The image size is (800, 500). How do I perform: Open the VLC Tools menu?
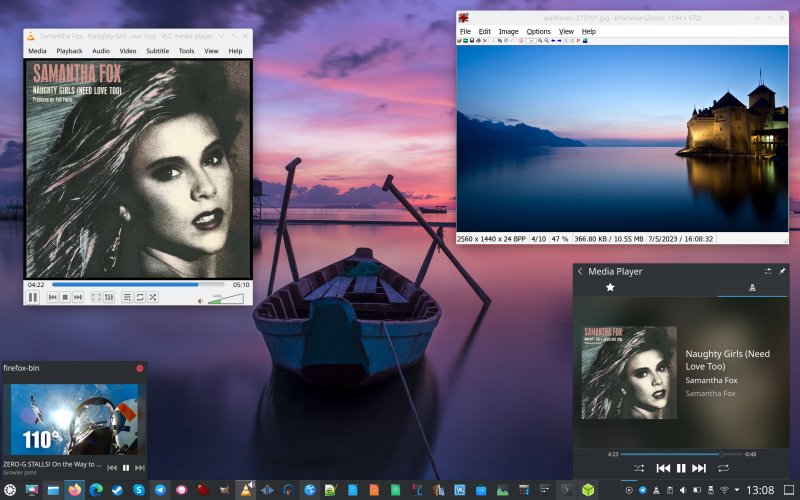tap(186, 51)
